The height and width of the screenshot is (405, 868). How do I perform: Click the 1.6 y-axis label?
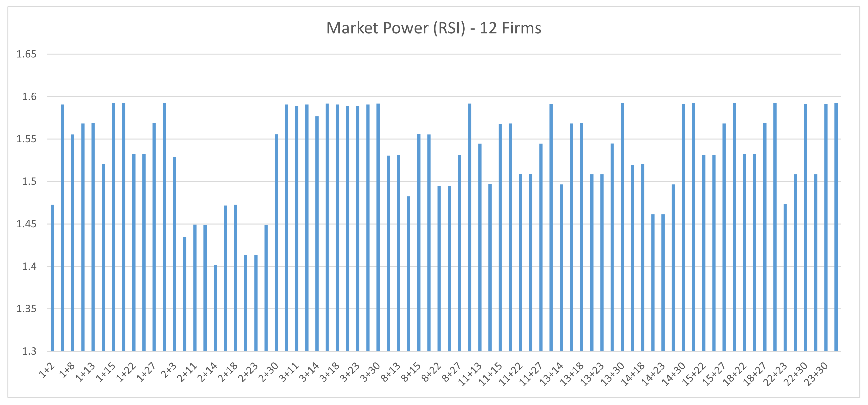coord(29,97)
